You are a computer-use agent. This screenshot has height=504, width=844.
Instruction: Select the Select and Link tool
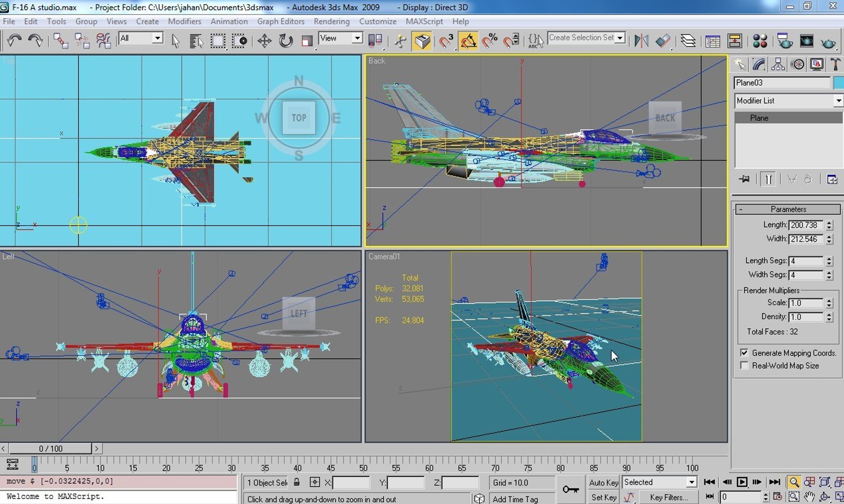click(x=61, y=41)
